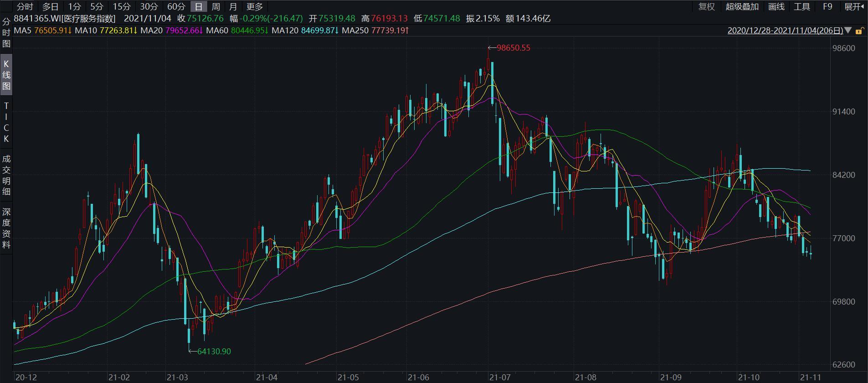Image resolution: width=868 pixels, height=383 pixels.
Task: Open the 更多 periods menu
Action: 255,7
